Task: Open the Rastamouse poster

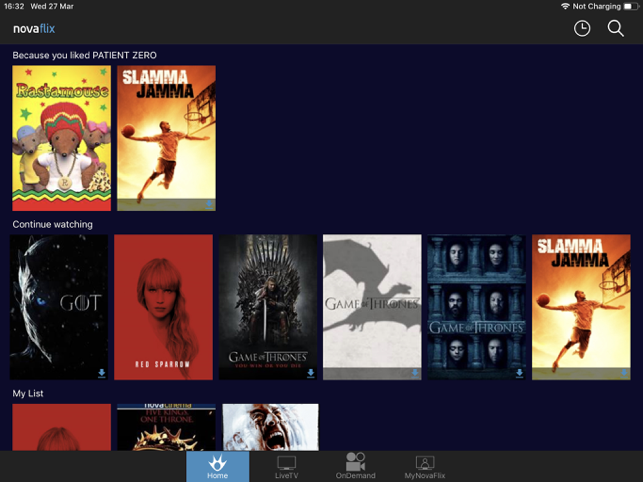Action: 61,138
